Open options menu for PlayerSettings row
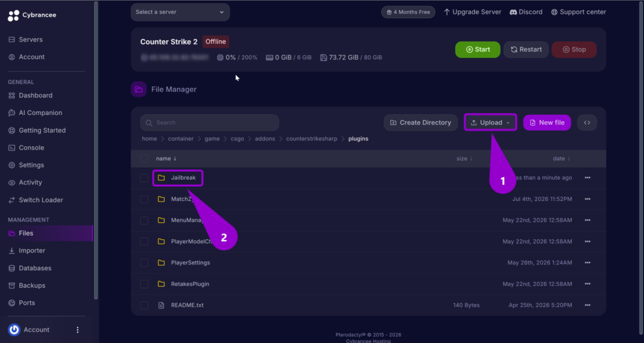644x343 pixels. [587, 263]
